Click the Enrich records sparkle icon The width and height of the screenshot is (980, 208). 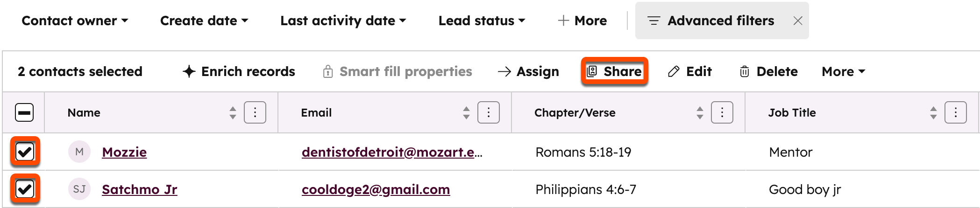(189, 71)
